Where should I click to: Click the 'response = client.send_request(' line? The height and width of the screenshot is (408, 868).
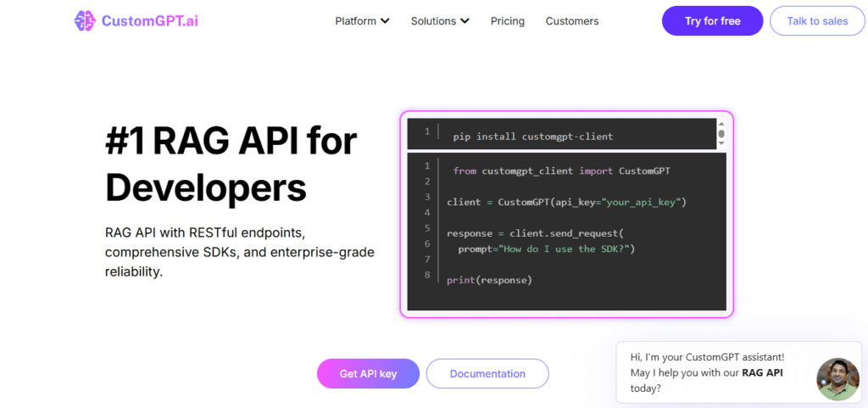(x=536, y=233)
